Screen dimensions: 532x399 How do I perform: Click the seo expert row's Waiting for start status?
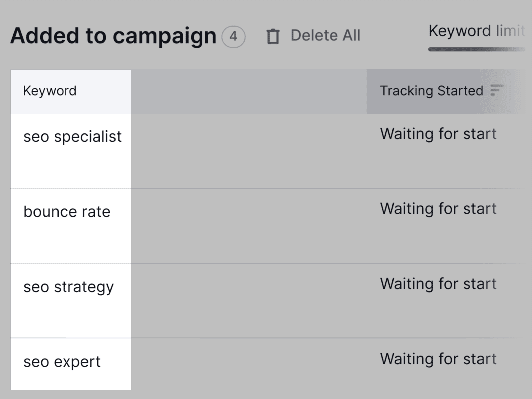pos(438,359)
